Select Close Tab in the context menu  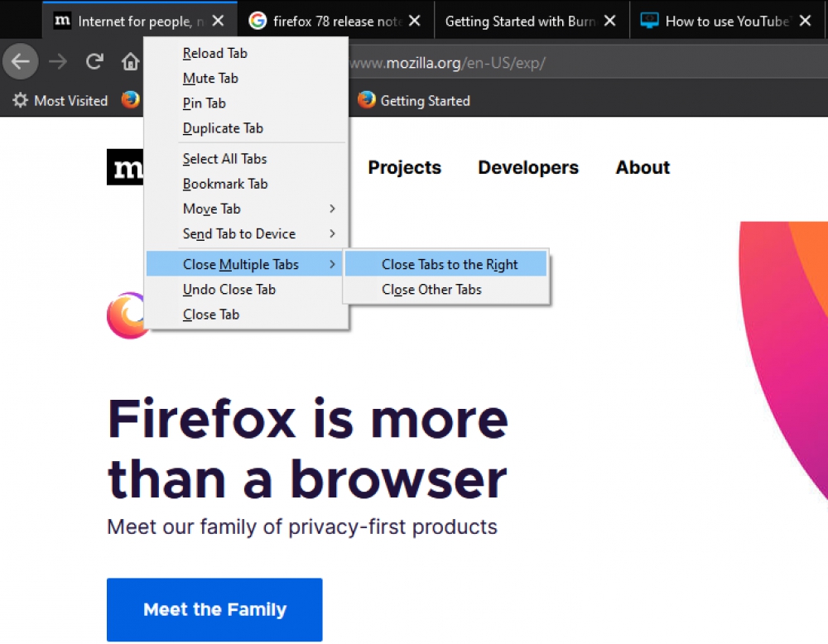click(x=246, y=314)
